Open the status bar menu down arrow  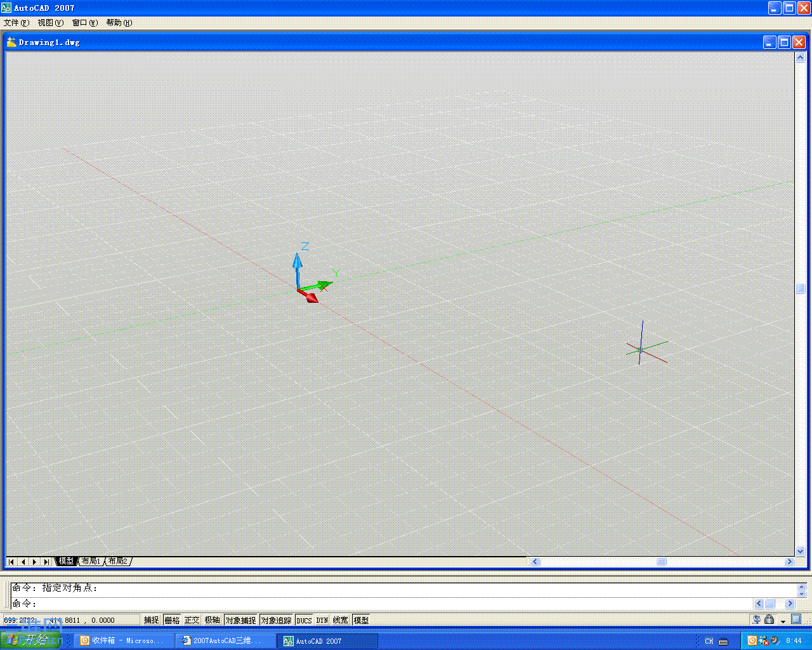pyautogui.click(x=783, y=621)
